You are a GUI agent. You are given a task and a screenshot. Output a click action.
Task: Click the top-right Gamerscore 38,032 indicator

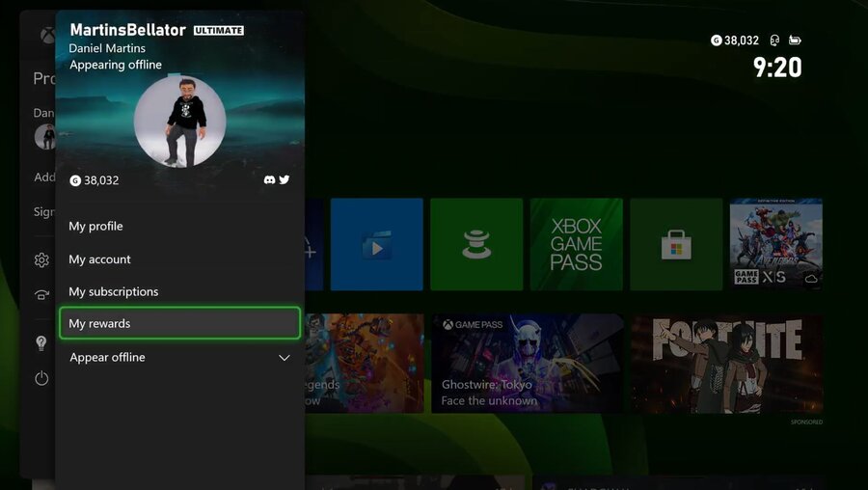click(x=735, y=41)
